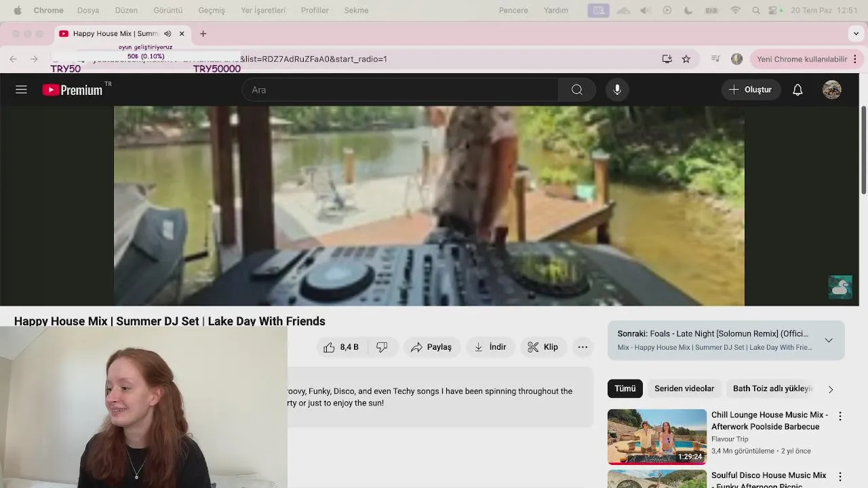Viewport: 868px width, 488px height.
Task: Click the page vertical scrollbar
Action: (863, 149)
